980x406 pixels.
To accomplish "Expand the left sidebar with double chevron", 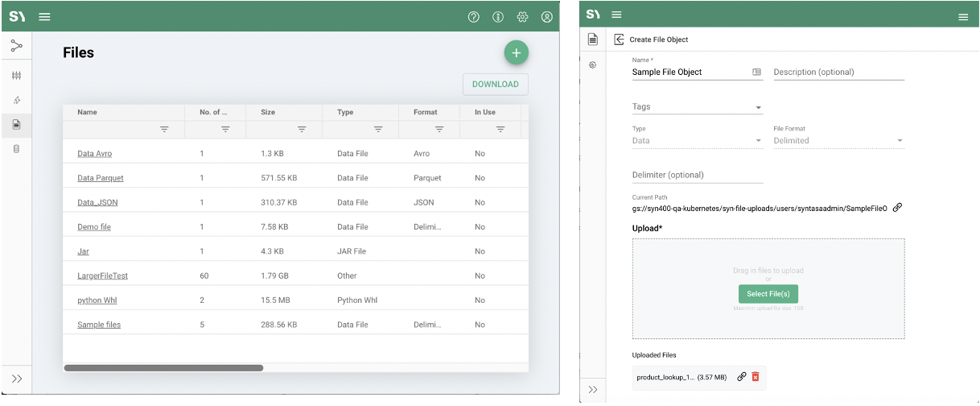I will (16, 379).
